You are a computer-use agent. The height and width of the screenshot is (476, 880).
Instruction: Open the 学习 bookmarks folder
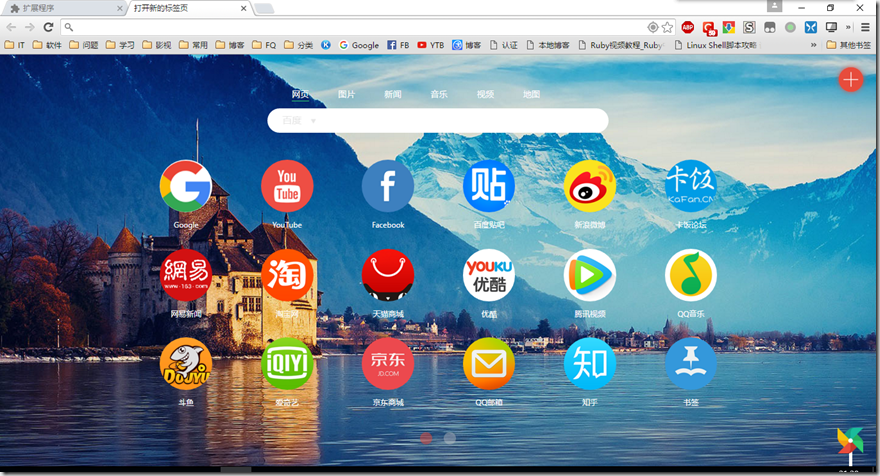(120, 45)
